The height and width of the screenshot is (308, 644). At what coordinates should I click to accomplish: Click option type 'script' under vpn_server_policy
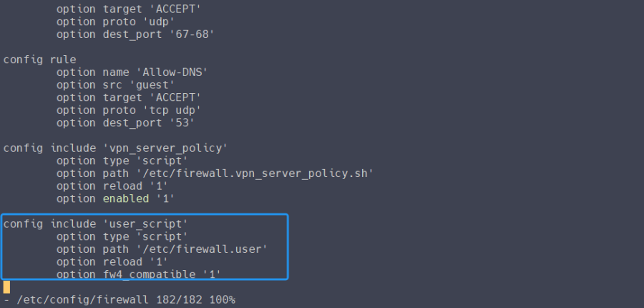(122, 160)
